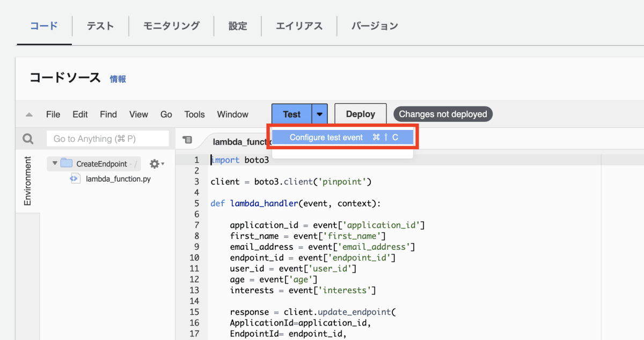Click "client = boto3.client('pinpoint')" line
The image size is (644, 340).
click(x=291, y=182)
